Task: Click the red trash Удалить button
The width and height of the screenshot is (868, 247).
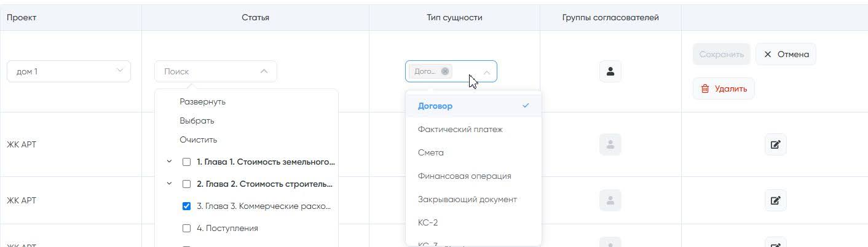Action: coord(724,88)
